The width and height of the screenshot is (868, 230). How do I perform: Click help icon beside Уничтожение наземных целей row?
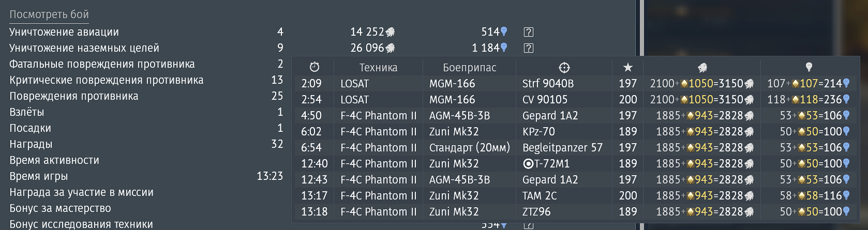pos(528,48)
